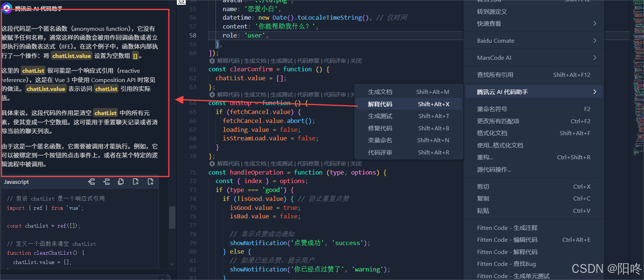Click the file-with-down-arrow icon in the Javascript block header
Image resolution: width=644 pixels, height=280 pixels.
point(151,182)
